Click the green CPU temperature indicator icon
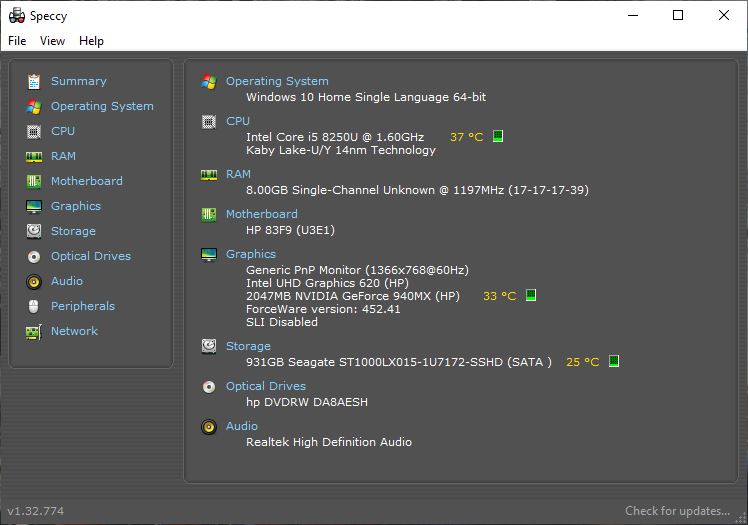The width and height of the screenshot is (748, 525). tap(498, 136)
